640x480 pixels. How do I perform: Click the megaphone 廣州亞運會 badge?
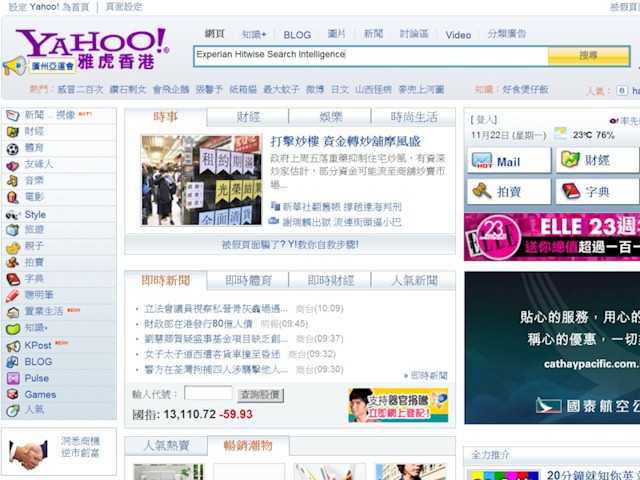tap(40, 66)
